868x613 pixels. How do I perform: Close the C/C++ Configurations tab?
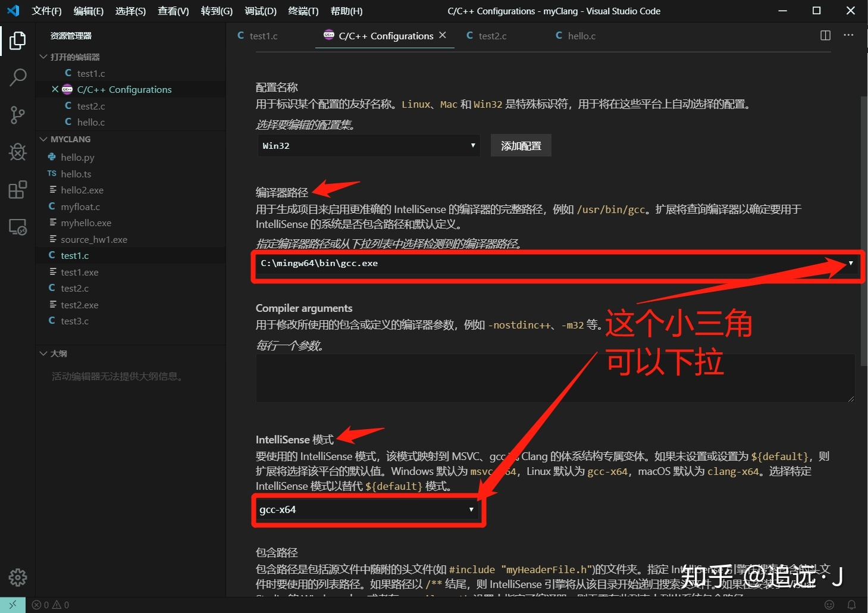[443, 36]
